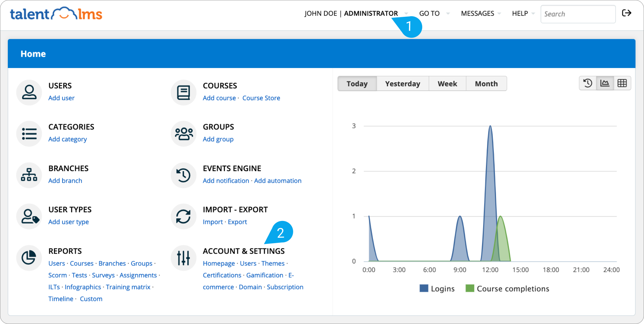
Task: Open the Surveys report link
Action: (103, 275)
